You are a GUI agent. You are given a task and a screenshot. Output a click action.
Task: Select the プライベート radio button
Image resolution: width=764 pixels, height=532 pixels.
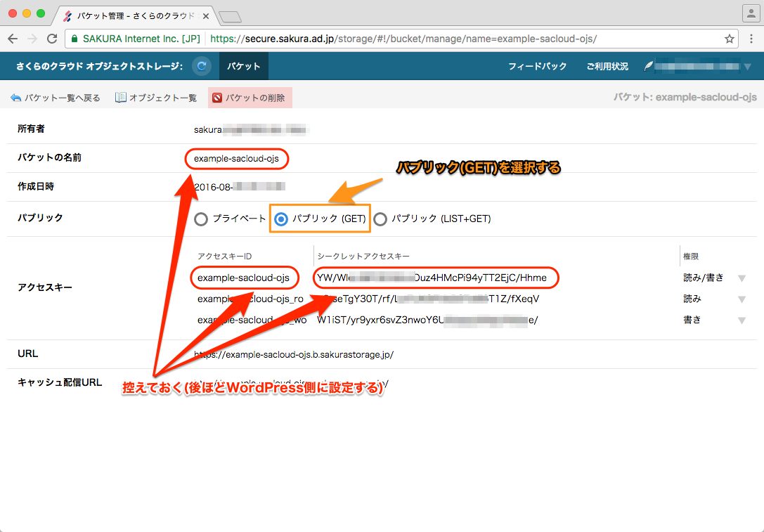[201, 219]
